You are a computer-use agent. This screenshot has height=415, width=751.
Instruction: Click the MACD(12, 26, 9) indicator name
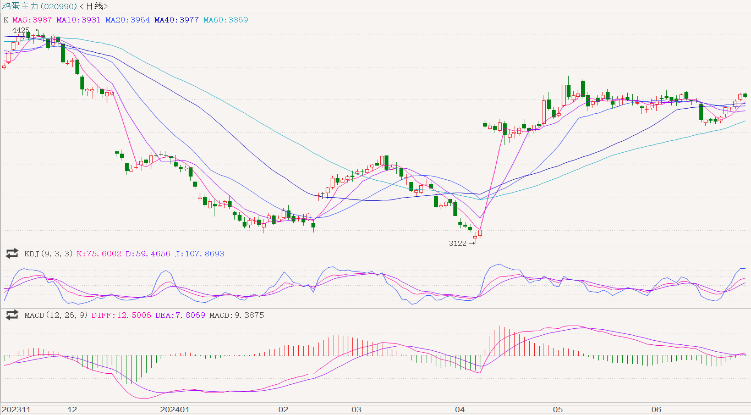click(56, 315)
